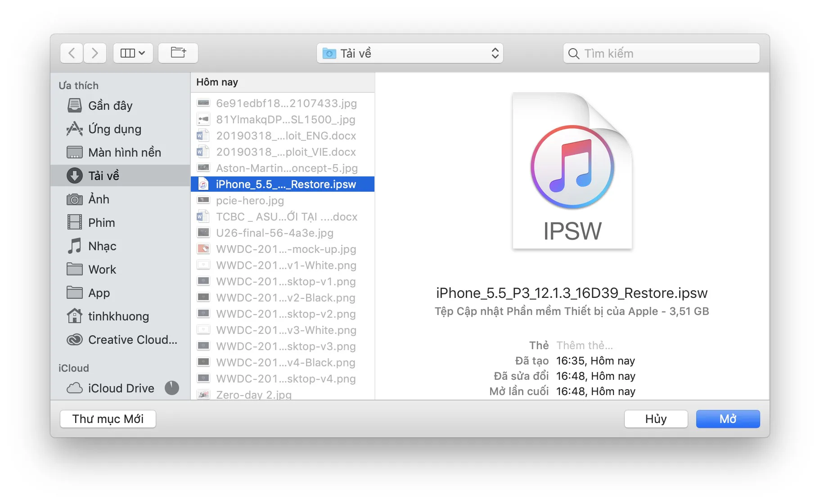The width and height of the screenshot is (820, 504).
Task: Click the file pcie-hero.jpg
Action: point(283,200)
